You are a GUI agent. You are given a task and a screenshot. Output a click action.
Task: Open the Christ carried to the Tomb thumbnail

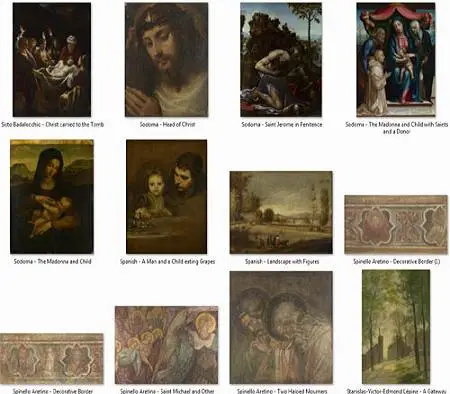52,60
